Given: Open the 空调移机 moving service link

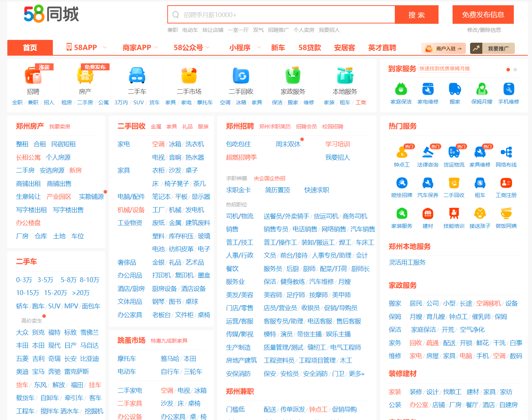Looking at the screenshot, I should (489, 303).
